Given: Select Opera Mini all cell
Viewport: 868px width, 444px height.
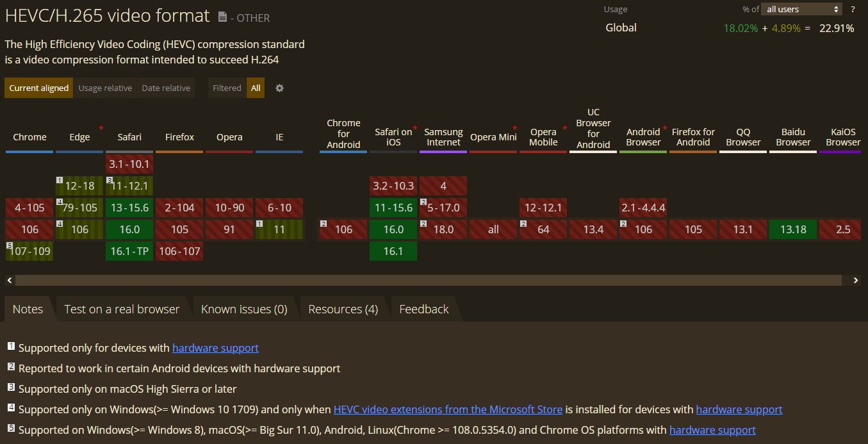Looking at the screenshot, I should tap(493, 229).
